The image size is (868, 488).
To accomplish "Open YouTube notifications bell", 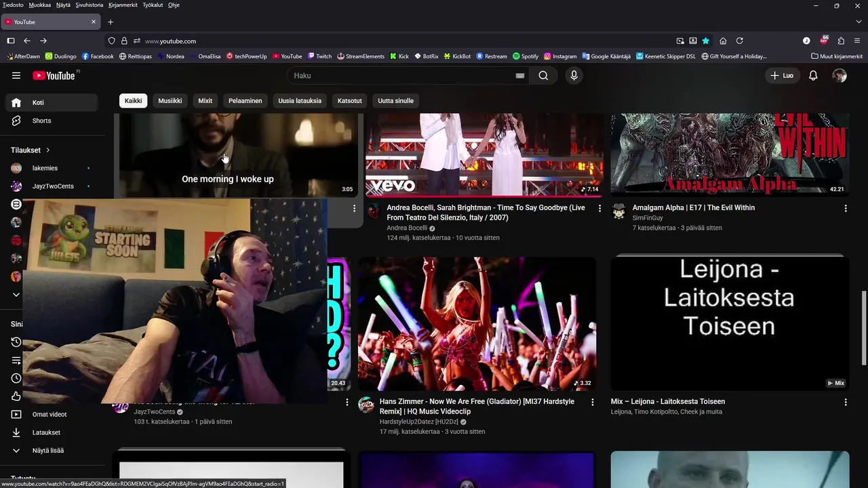I will [813, 75].
